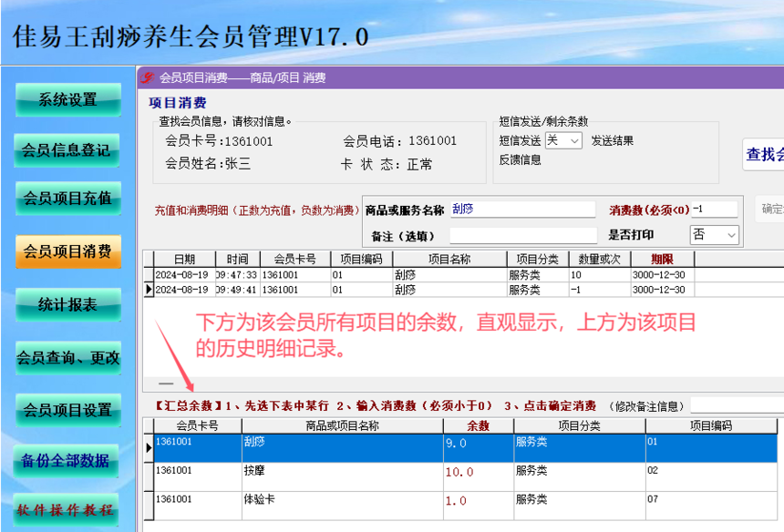Open 系统设置 from the sidebar
Viewport: 784px width, 532px height.
click(68, 99)
